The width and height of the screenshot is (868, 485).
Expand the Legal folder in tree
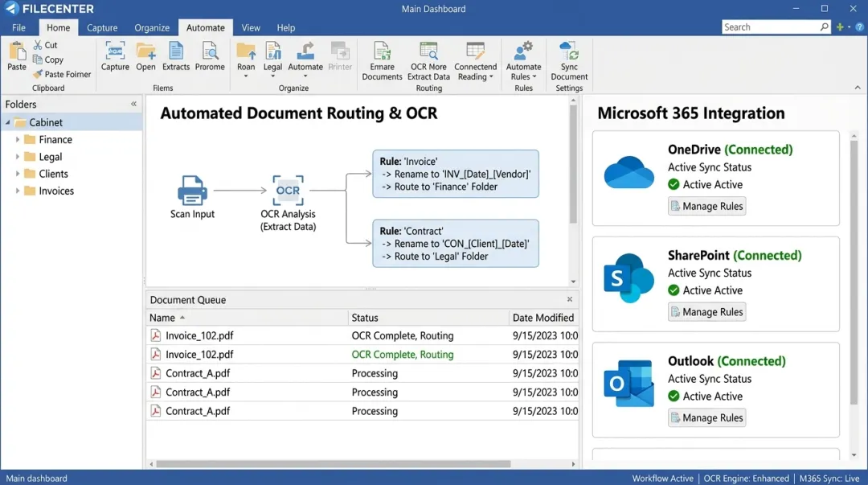[17, 157]
